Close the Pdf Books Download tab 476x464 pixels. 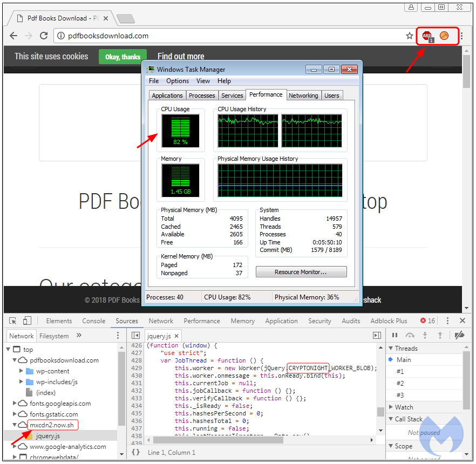tap(106, 18)
